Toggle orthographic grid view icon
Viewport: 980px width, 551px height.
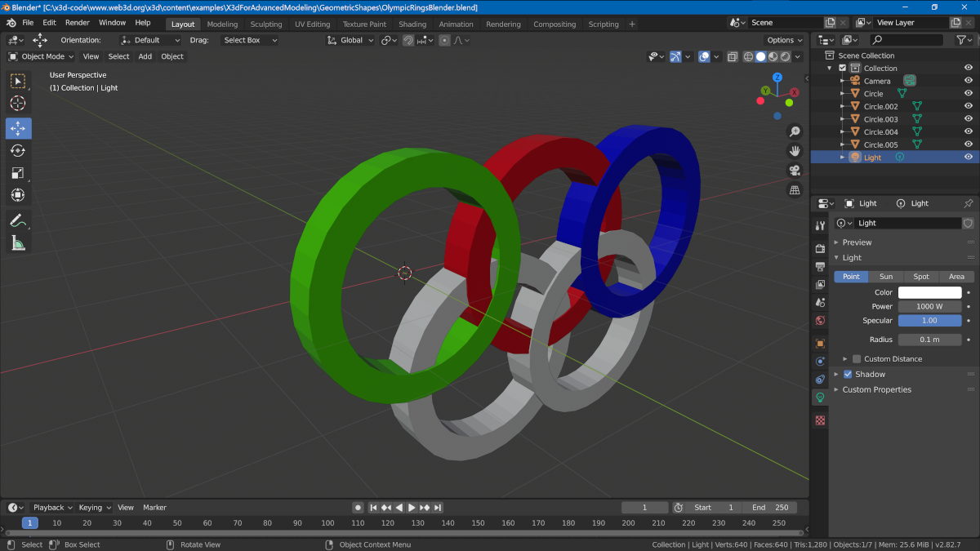794,190
